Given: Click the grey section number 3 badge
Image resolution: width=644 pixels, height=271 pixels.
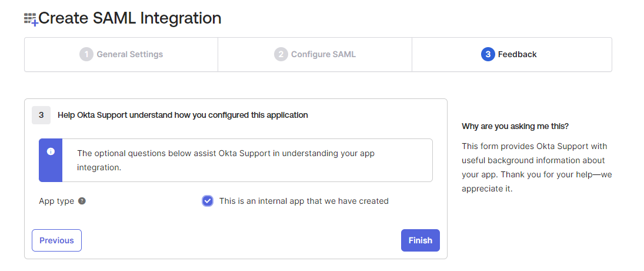Looking at the screenshot, I should [41, 115].
